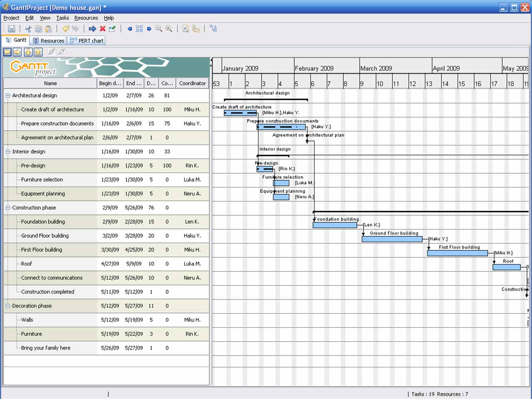Click the Roof task bar in chart

(x=507, y=267)
